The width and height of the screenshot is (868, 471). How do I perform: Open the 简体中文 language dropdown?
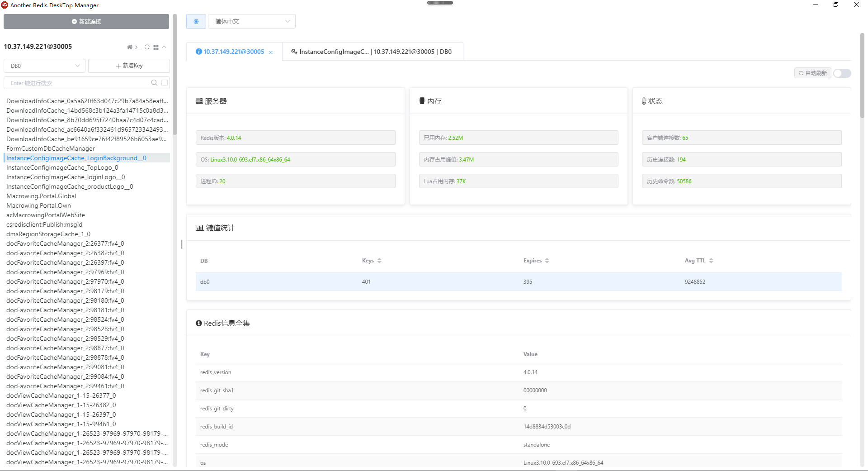[x=252, y=21]
